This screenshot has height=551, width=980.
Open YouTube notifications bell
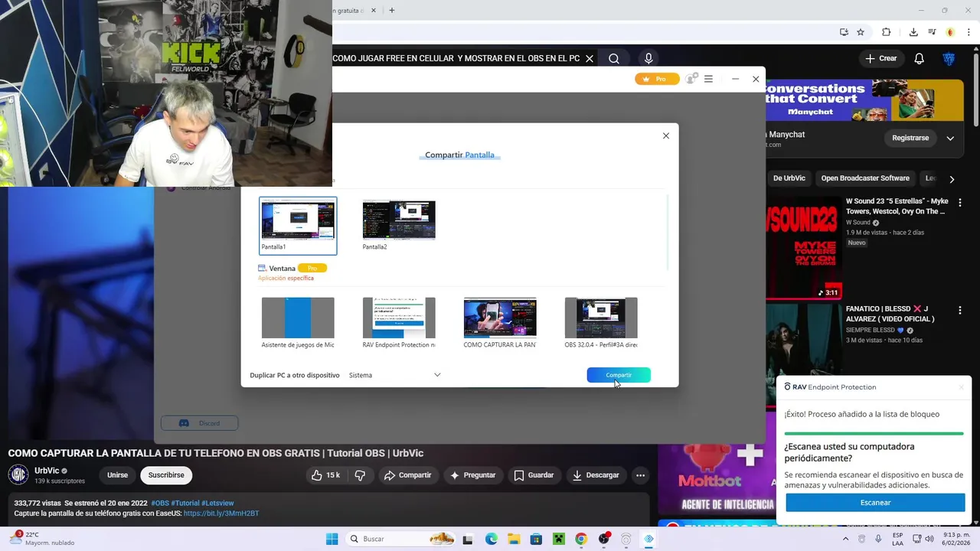pyautogui.click(x=920, y=58)
